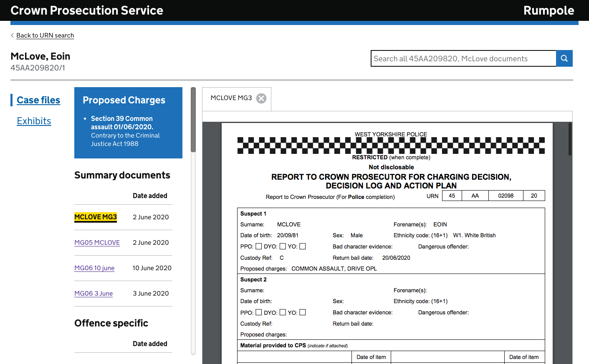The width and height of the screenshot is (589, 364).
Task: Open the Case files section
Action: 38,100
